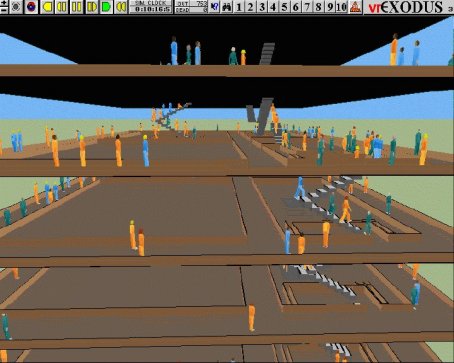Switch to saved viewpoint 5
This screenshot has width=454, height=363.
284,7
